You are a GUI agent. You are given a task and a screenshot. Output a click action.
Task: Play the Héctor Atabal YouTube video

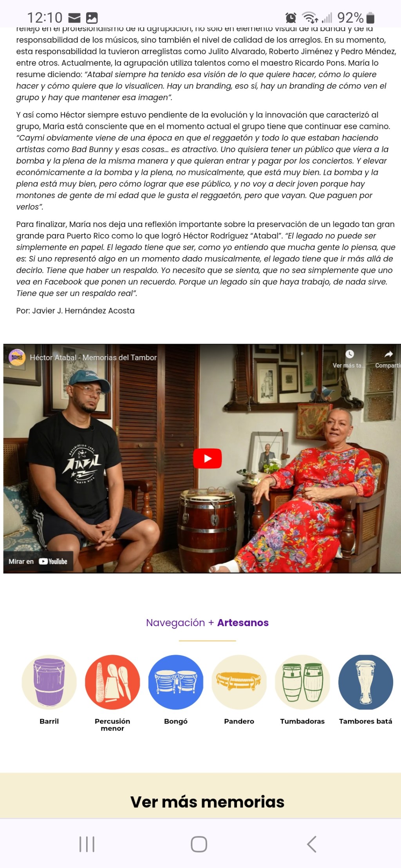click(x=208, y=458)
